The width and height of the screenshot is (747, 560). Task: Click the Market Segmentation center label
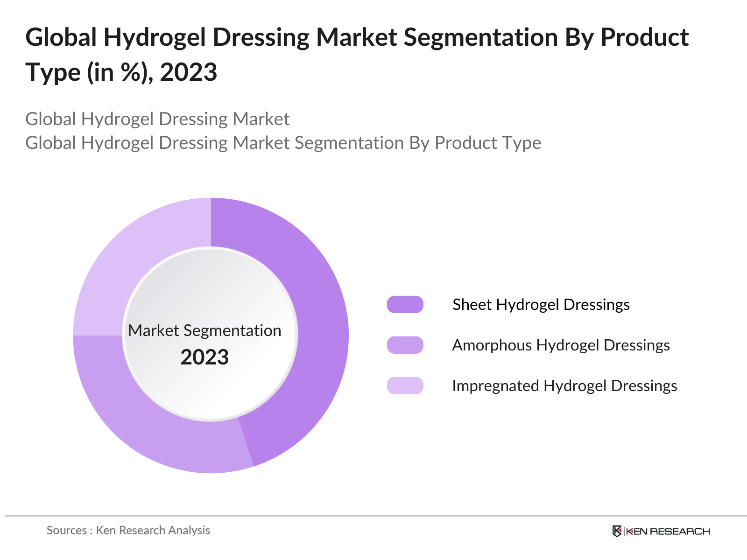click(204, 330)
